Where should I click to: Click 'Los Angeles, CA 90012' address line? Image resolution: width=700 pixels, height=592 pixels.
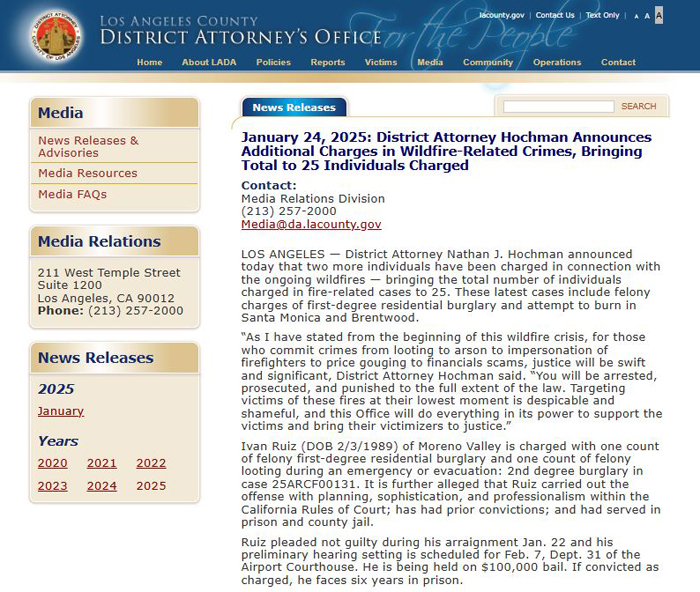[106, 298]
